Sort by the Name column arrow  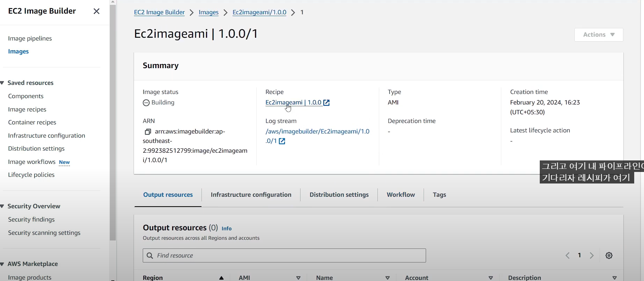pos(388,278)
